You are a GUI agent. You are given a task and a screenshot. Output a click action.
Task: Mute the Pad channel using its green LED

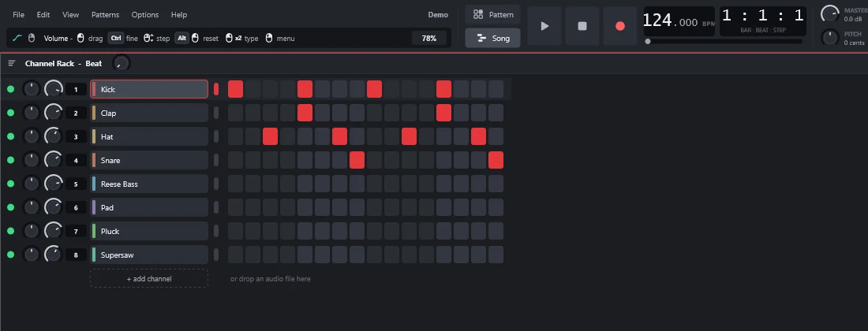[10, 207]
